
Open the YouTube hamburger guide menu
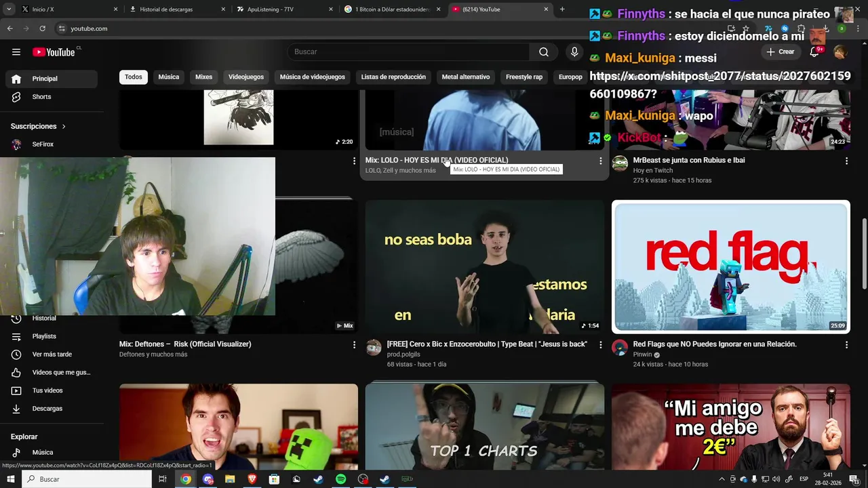coord(16,52)
